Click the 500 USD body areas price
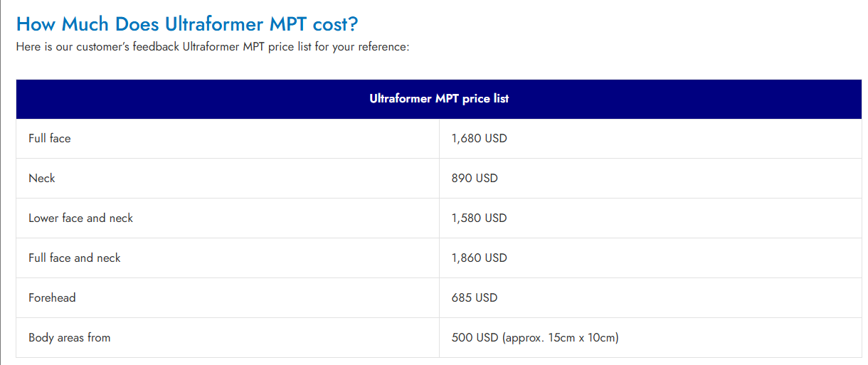This screenshot has height=365, width=868. tap(475, 338)
